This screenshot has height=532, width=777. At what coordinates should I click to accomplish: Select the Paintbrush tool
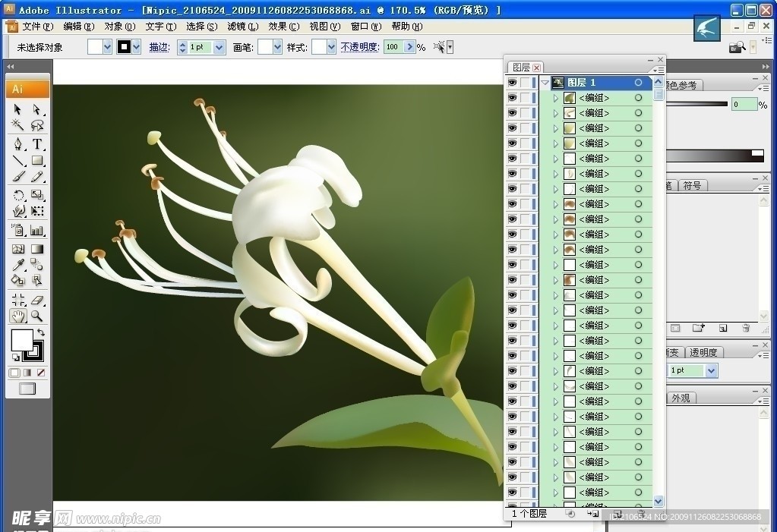[x=18, y=178]
